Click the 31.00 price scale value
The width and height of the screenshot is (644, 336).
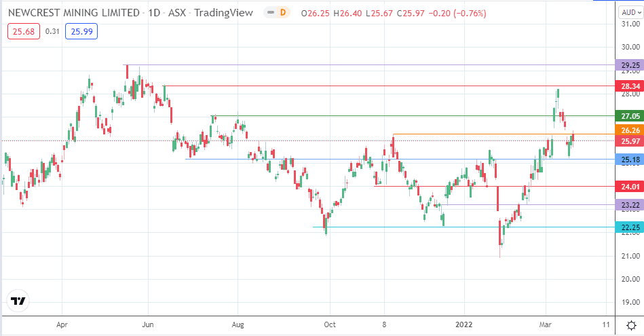(x=630, y=24)
